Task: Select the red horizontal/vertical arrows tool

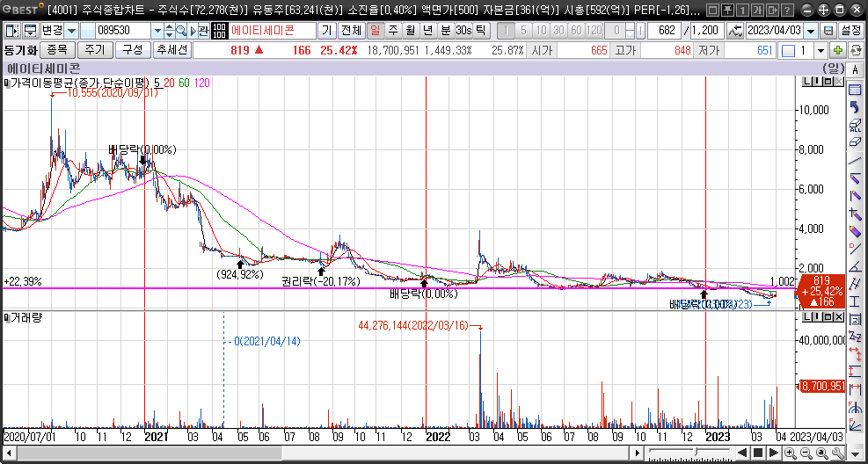Action: pos(854,353)
